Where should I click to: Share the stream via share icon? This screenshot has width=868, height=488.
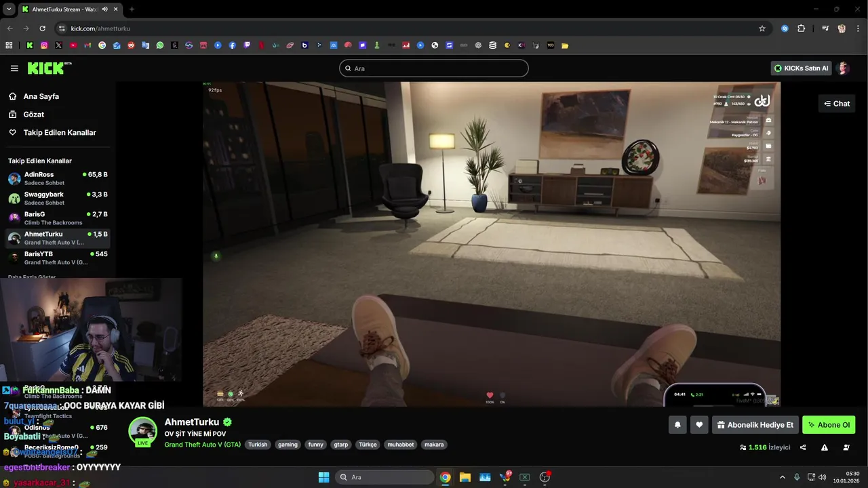point(803,447)
